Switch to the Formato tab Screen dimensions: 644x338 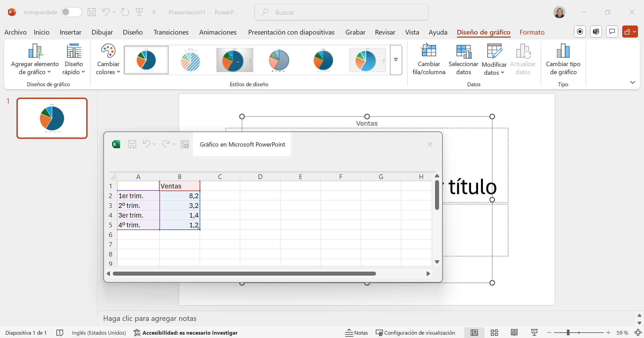pos(532,32)
